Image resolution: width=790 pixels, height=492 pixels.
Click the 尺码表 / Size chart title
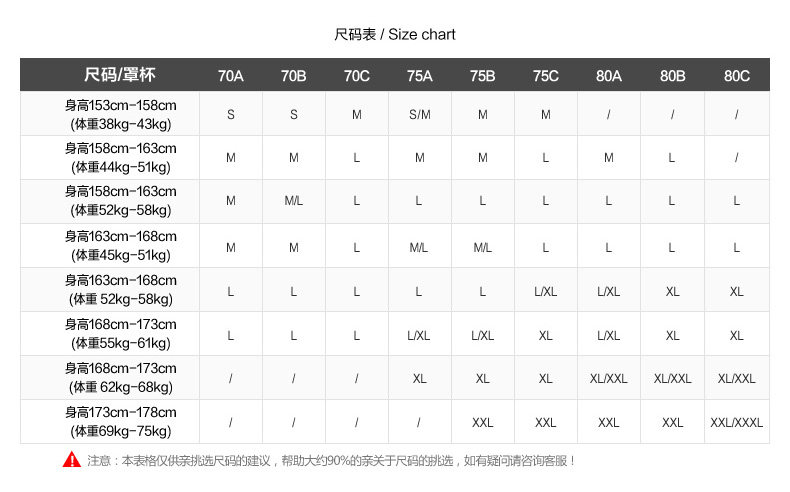click(395, 35)
